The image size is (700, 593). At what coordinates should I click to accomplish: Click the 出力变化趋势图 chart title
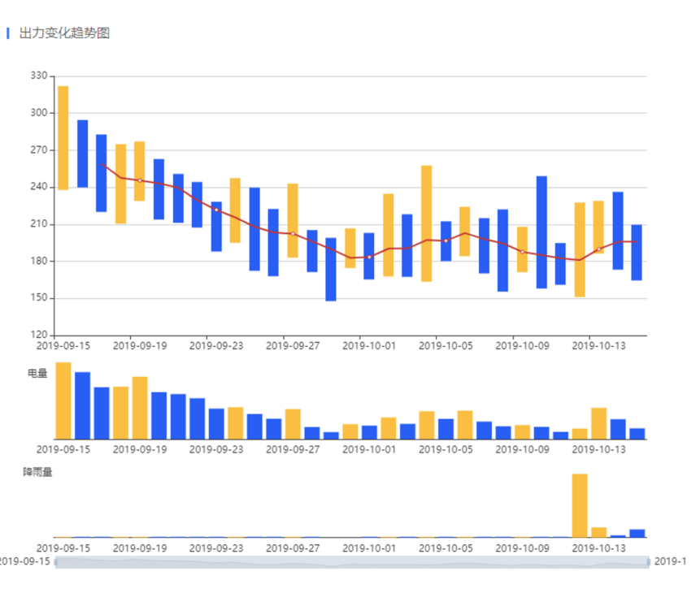[x=64, y=33]
